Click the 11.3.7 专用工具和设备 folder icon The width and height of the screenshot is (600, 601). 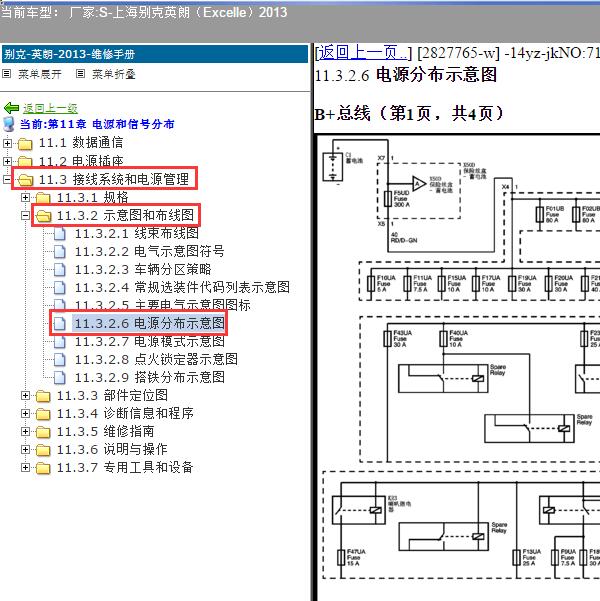[x=43, y=468]
